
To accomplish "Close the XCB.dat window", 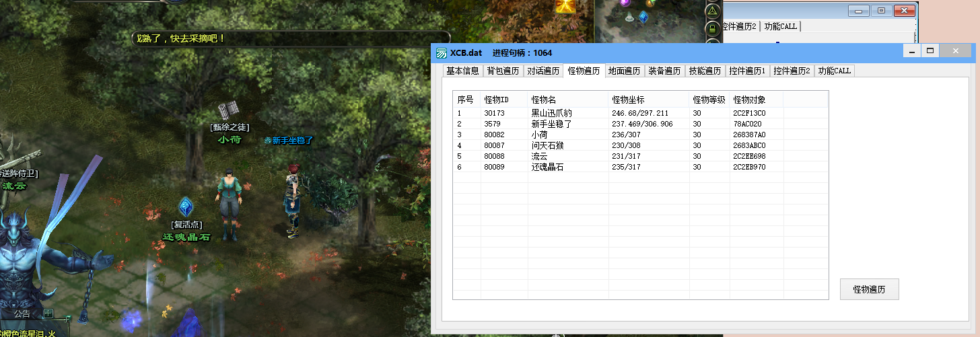I will (x=955, y=51).
